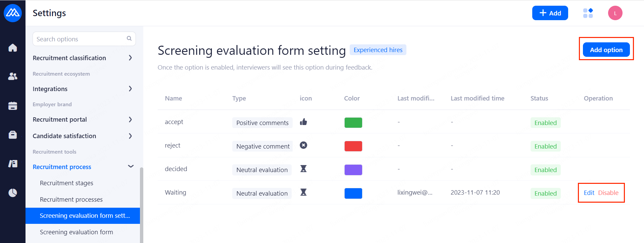Open the calendar icon in left sidebar
The width and height of the screenshot is (644, 243).
(x=13, y=106)
